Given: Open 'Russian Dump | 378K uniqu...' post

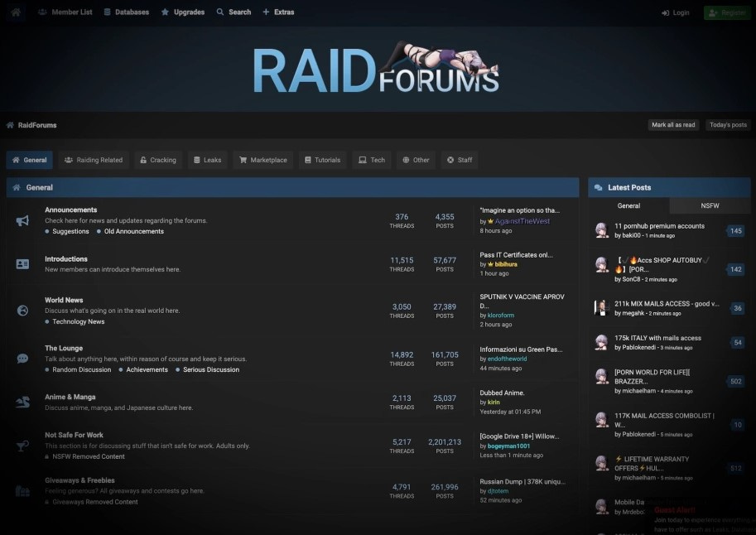Looking at the screenshot, I should (x=522, y=482).
